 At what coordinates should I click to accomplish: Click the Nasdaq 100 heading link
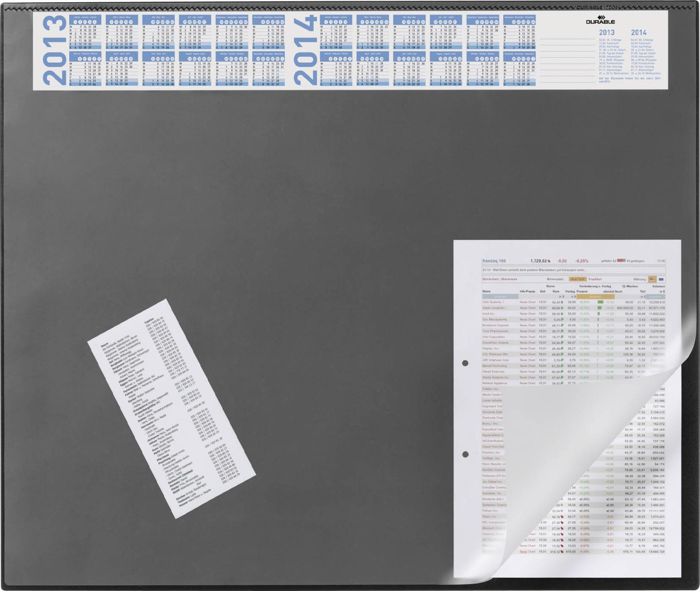point(494,261)
